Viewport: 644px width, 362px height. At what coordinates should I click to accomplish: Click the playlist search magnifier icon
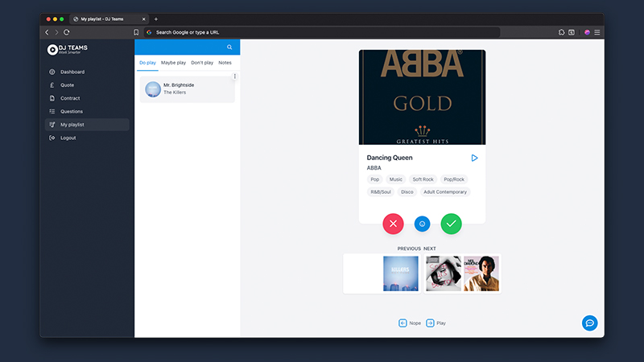coord(229,47)
